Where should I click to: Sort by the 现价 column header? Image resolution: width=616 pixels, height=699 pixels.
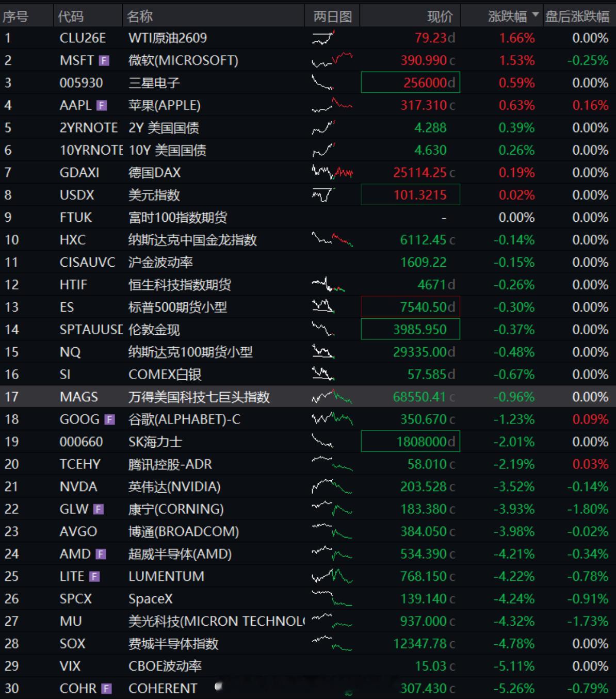point(440,17)
